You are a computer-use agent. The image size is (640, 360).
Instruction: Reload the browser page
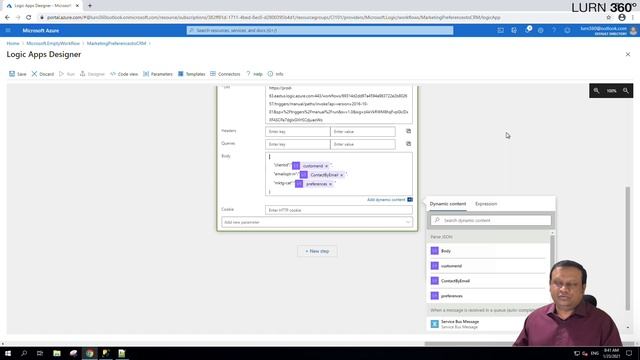[x=29, y=18]
